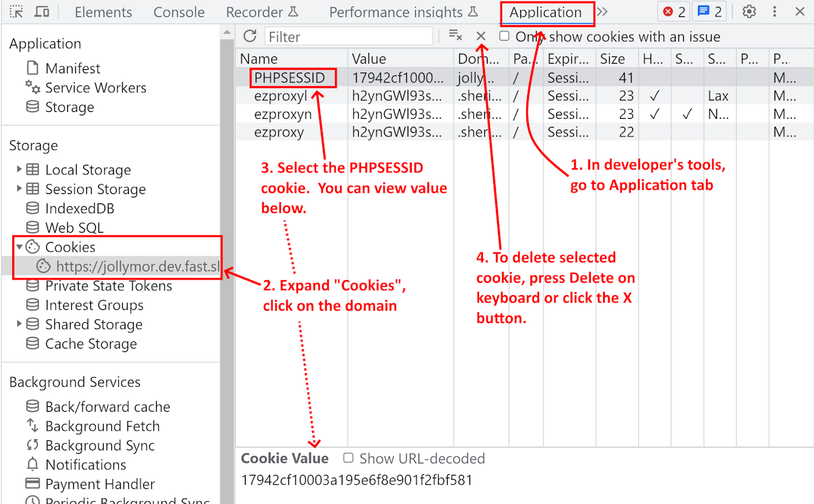Open issues via the blue message badge

point(710,12)
